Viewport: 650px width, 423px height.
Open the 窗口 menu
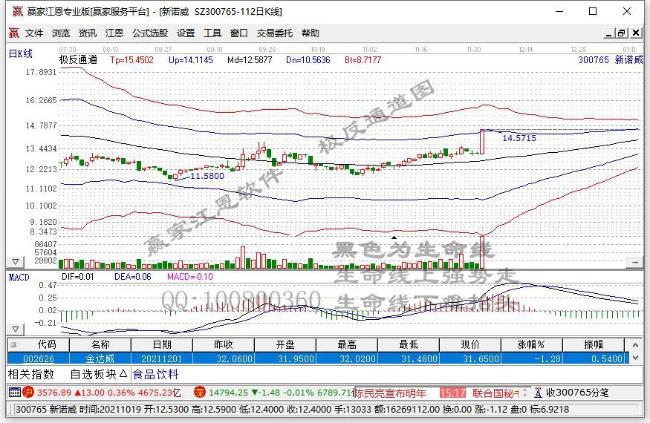[x=239, y=33]
